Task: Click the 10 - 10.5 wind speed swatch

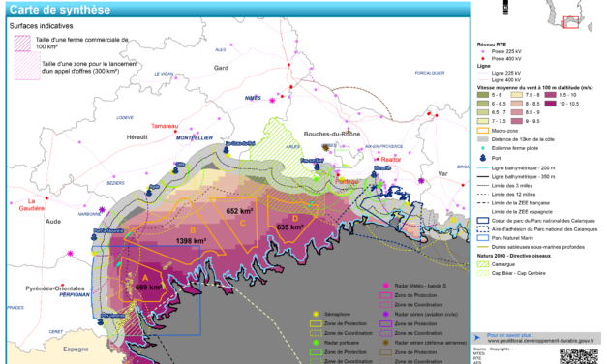Action: click(550, 104)
